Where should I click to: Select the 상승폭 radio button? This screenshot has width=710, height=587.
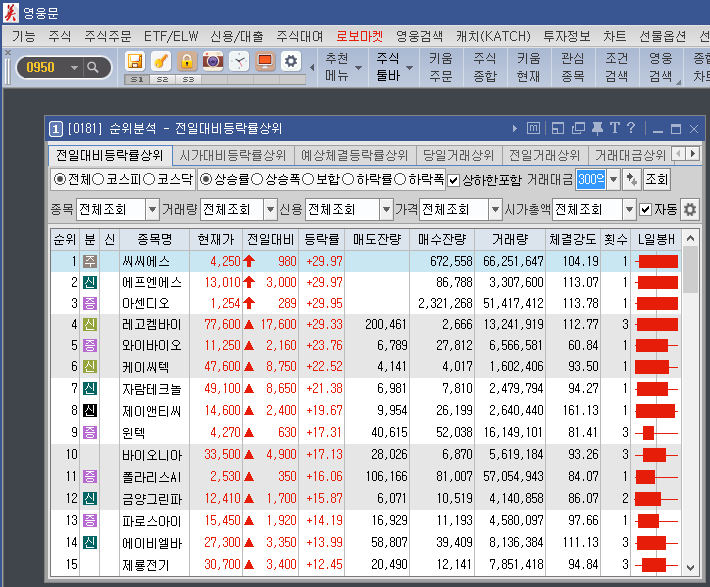257,179
